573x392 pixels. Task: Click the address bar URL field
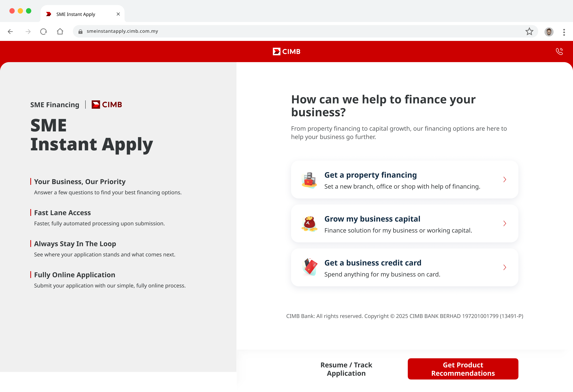[305, 31]
